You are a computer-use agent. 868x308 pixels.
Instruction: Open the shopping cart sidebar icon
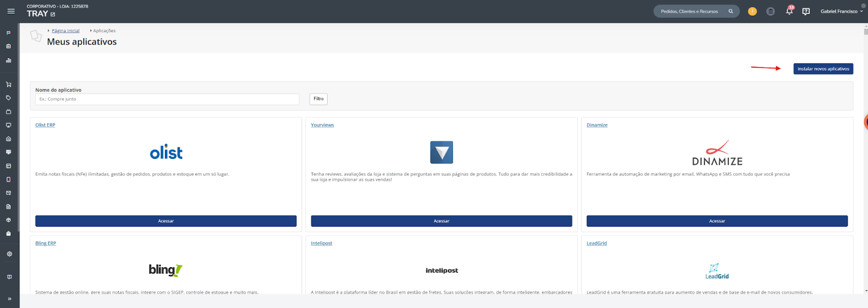point(8,84)
